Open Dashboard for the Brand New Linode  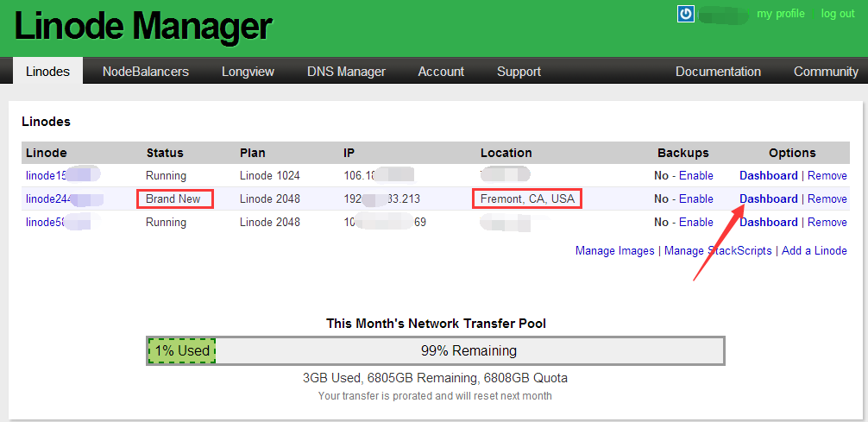pyautogui.click(x=768, y=198)
